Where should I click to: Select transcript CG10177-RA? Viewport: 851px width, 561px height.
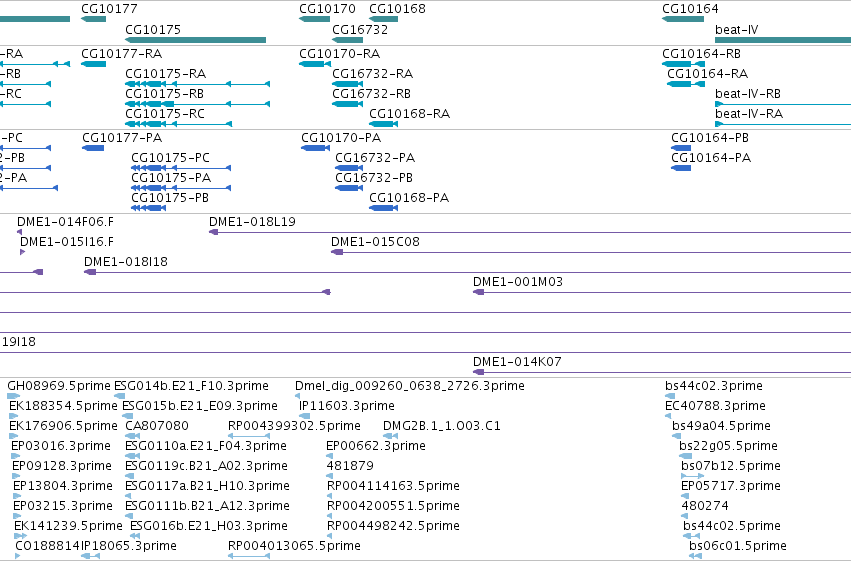click(x=93, y=64)
